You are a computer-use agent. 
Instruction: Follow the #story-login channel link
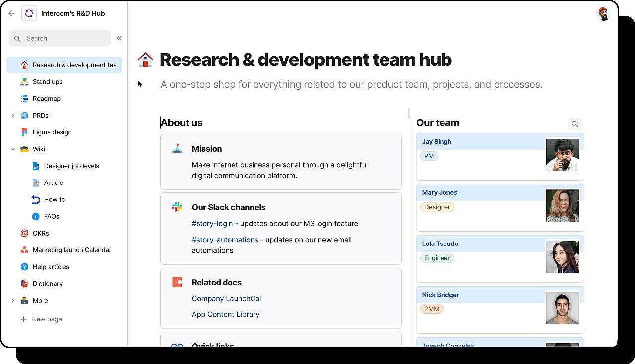(x=212, y=223)
